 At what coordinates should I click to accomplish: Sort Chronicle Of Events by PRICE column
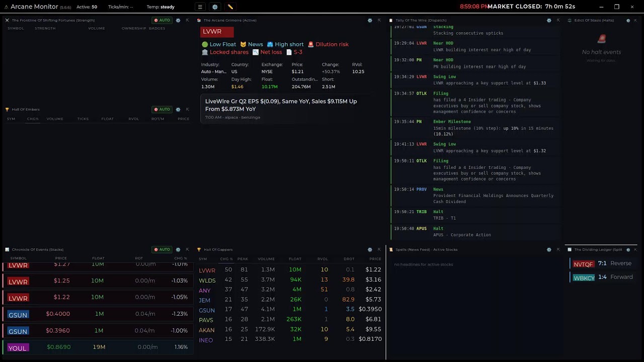[x=61, y=258]
